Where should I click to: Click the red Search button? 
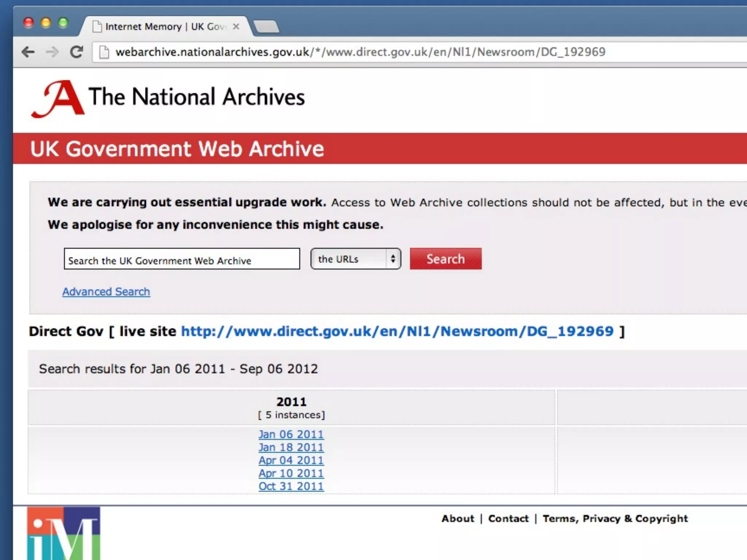[445, 259]
